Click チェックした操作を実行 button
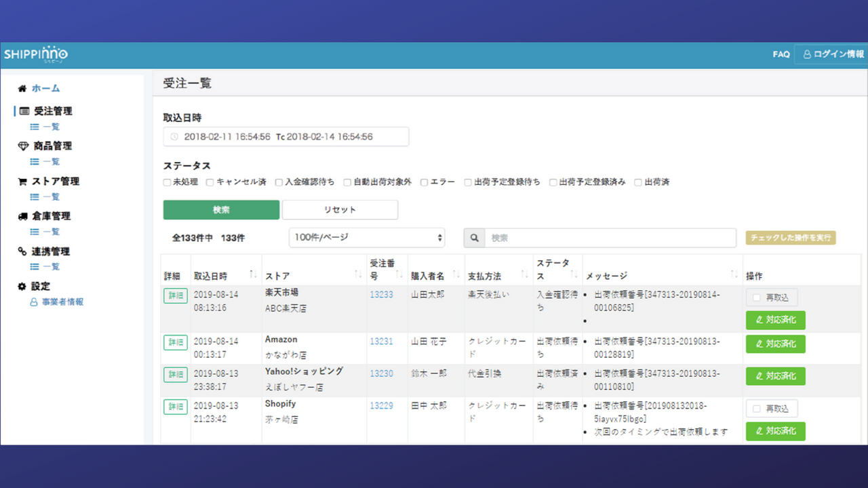This screenshot has height=488, width=868. click(791, 238)
